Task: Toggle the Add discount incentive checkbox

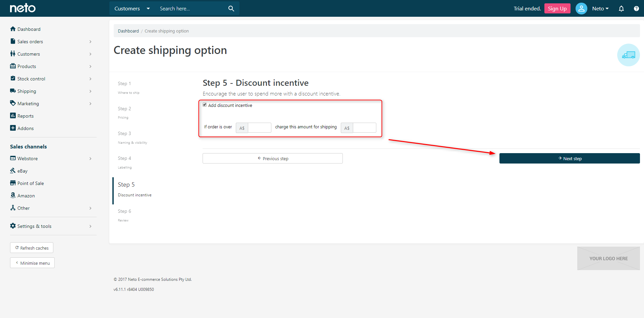Action: [205, 105]
